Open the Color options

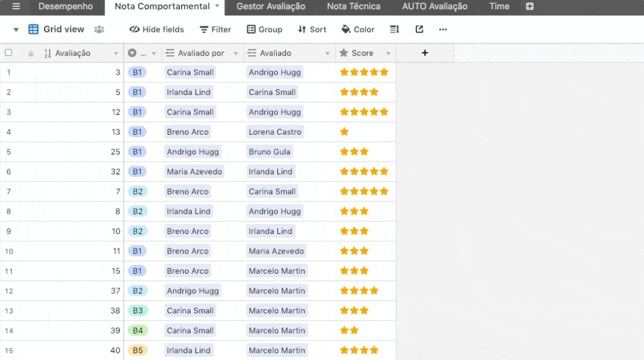point(358,29)
